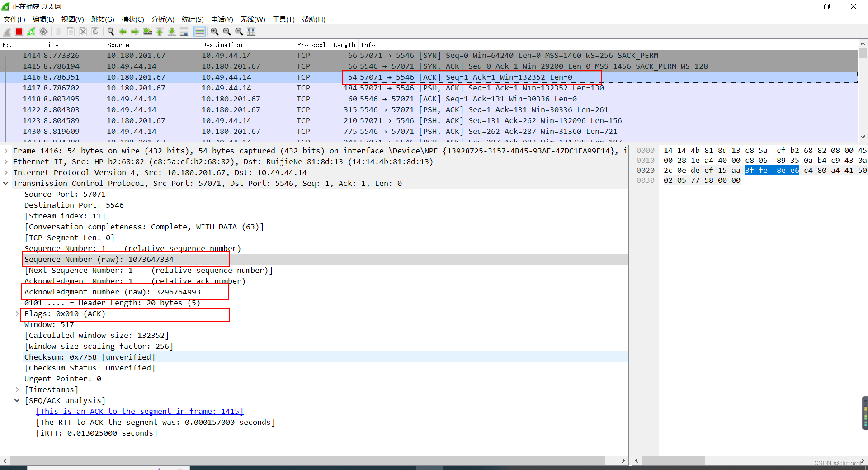Expand the [Timestamps] node
Viewport: 868px width, 470px height.
click(x=17, y=389)
